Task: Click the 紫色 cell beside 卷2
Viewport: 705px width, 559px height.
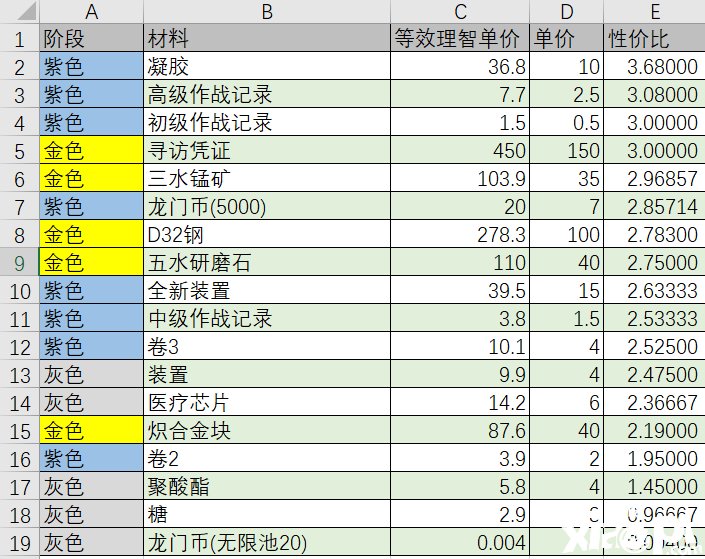Action: [x=91, y=458]
